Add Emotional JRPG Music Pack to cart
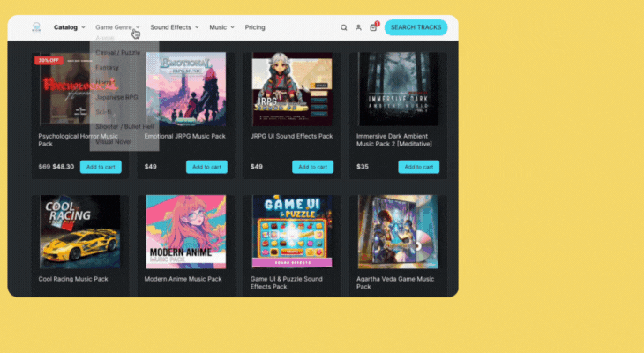 pos(206,167)
